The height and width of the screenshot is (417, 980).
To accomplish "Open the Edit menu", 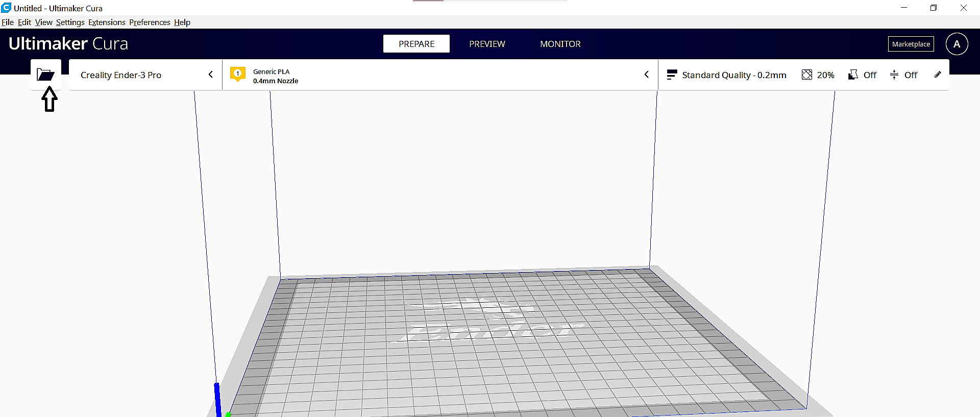I will 24,22.
